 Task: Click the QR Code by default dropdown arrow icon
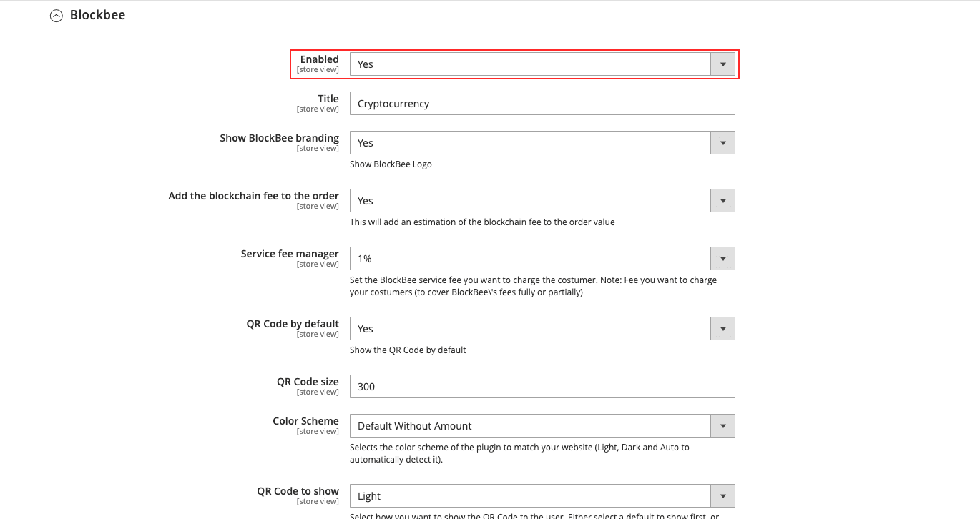tap(722, 328)
